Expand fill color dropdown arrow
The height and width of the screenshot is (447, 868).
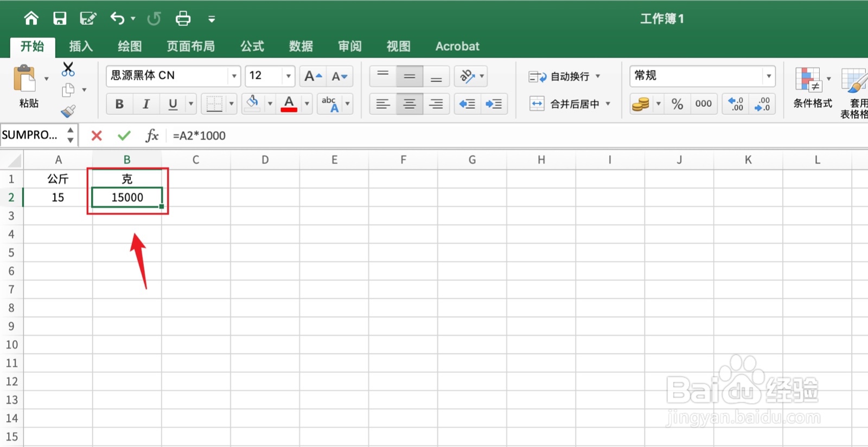pyautogui.click(x=270, y=104)
